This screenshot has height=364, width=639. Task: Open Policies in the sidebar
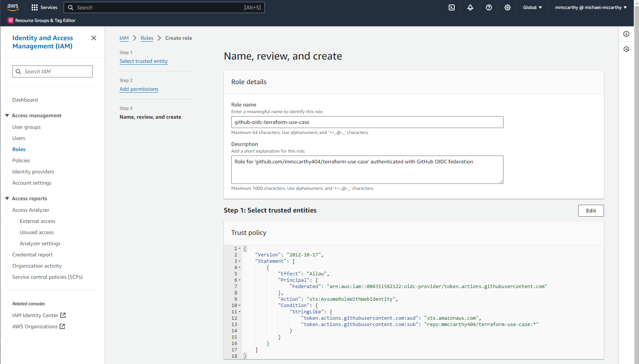[x=21, y=160]
